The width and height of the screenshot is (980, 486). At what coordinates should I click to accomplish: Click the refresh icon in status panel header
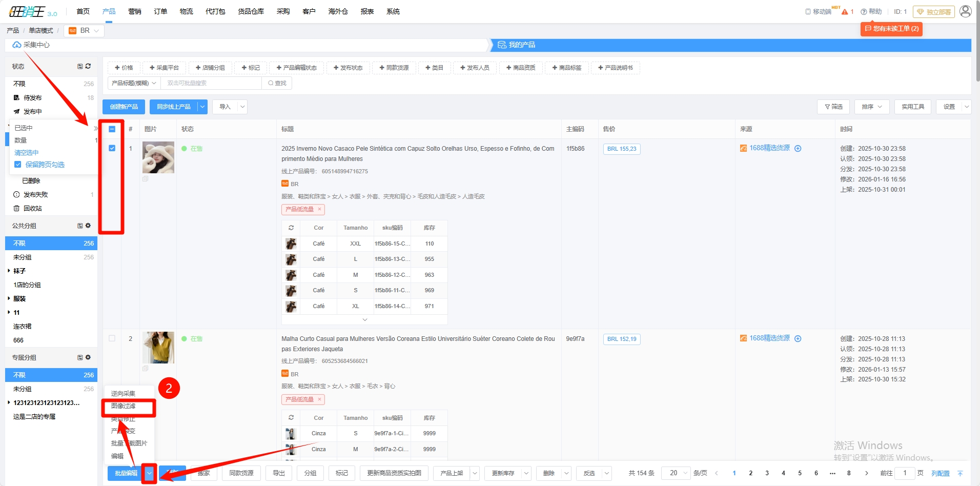click(x=88, y=66)
